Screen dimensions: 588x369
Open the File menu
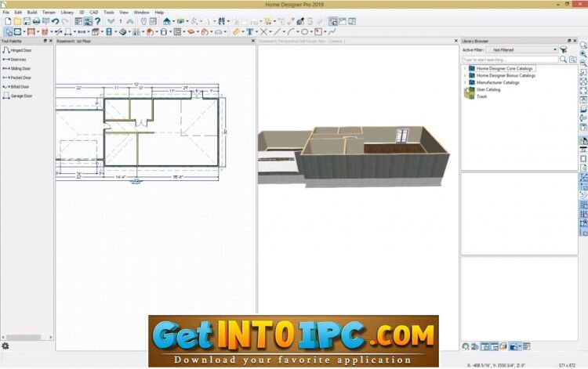(x=6, y=13)
